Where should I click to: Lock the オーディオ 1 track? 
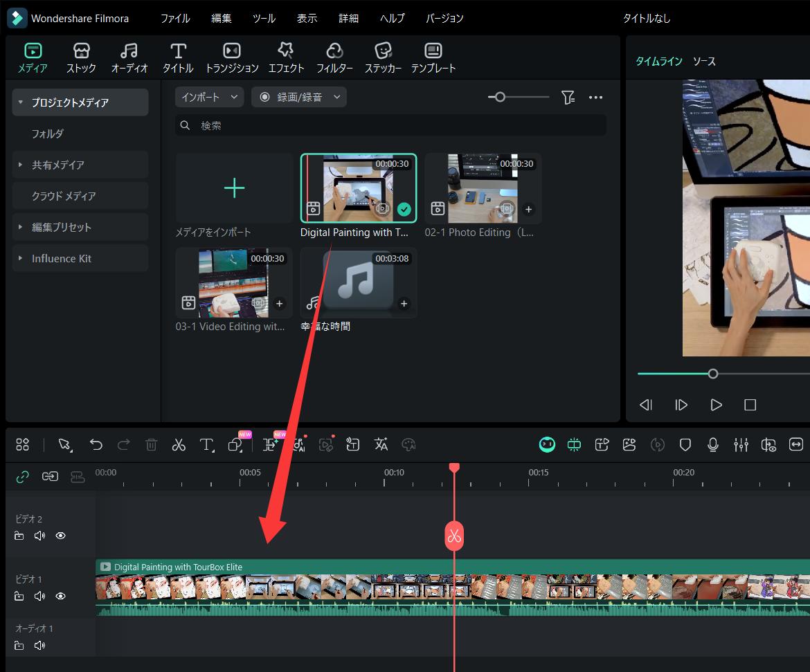tap(19, 646)
